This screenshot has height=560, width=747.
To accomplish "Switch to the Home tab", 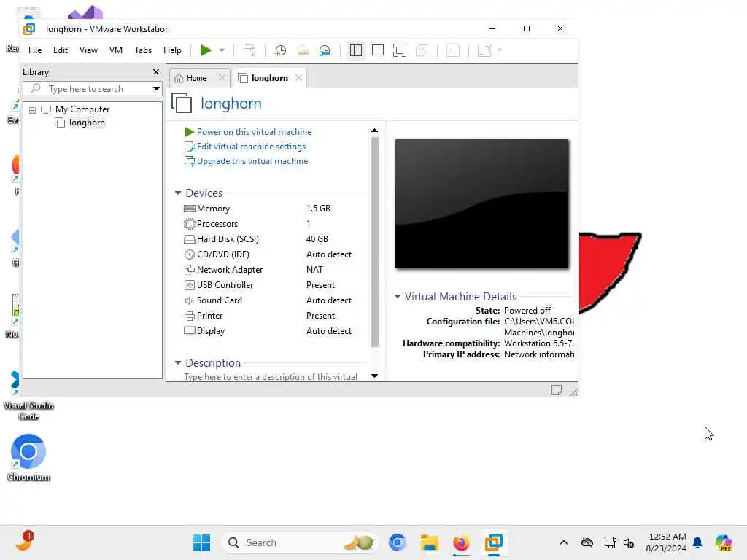I will pyautogui.click(x=196, y=78).
